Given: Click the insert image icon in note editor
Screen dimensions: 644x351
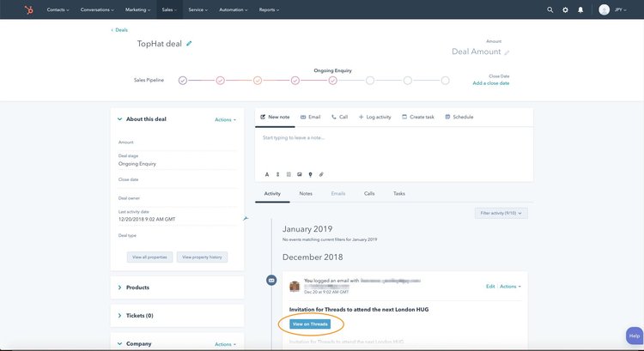Looking at the screenshot, I should pyautogui.click(x=300, y=174).
